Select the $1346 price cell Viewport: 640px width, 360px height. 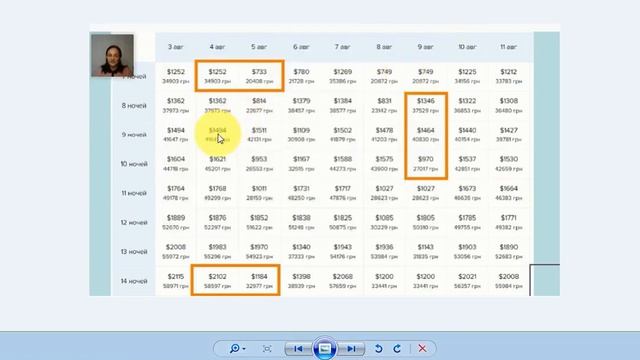(x=426, y=105)
